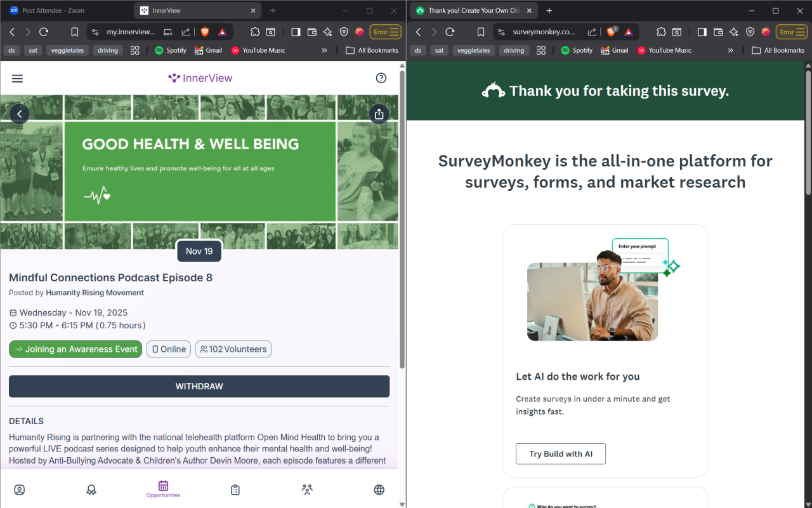This screenshot has height=508, width=812.
Task: Open All Bookmarks folder in SurveyMonkey window
Action: [778, 50]
